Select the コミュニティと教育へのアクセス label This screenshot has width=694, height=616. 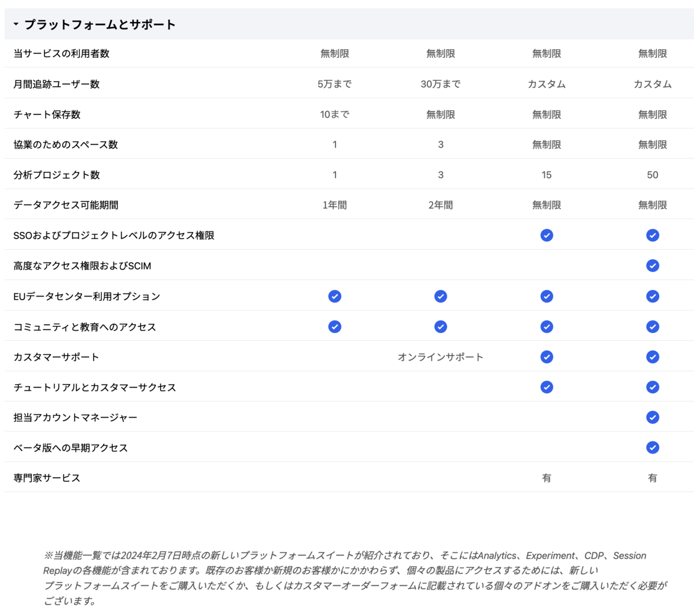(x=85, y=327)
